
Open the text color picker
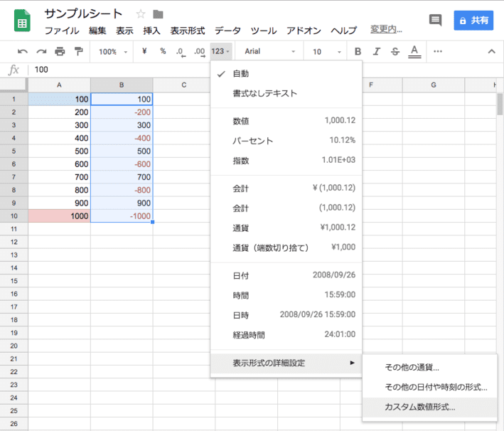[x=414, y=51]
